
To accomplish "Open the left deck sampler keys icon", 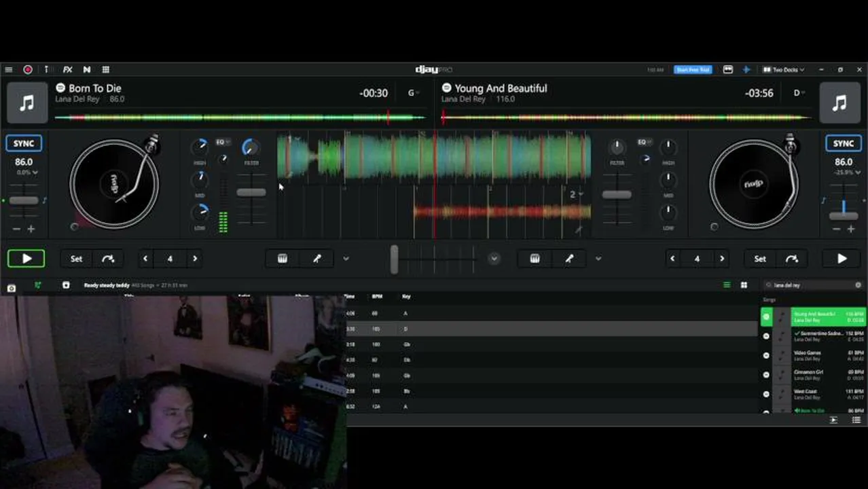I will tap(283, 259).
